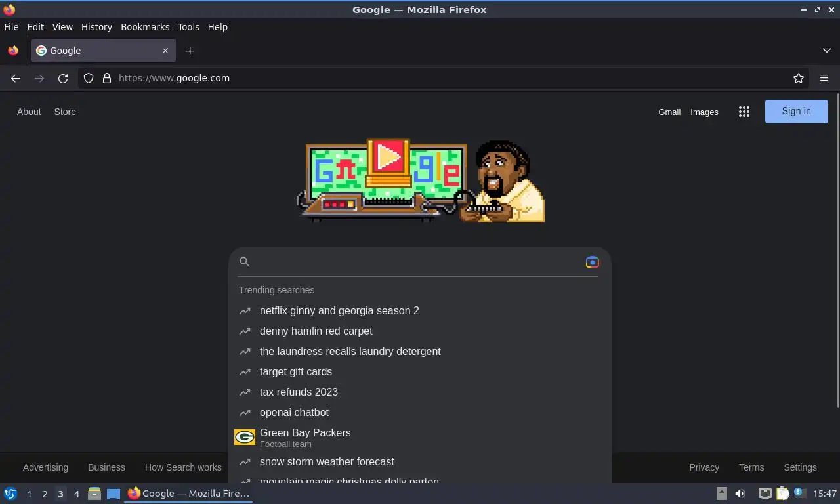Click the removable media eject tray icon
The width and height of the screenshot is (840, 504).
pos(721,493)
